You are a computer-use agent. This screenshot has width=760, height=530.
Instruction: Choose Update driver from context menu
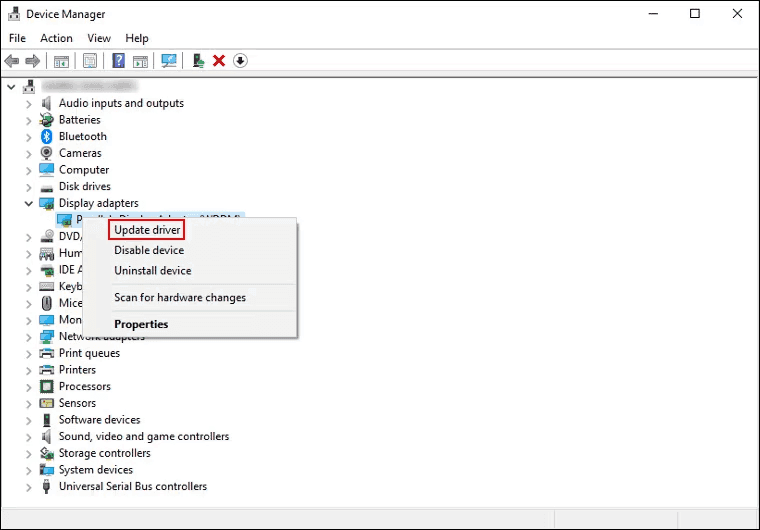click(147, 230)
